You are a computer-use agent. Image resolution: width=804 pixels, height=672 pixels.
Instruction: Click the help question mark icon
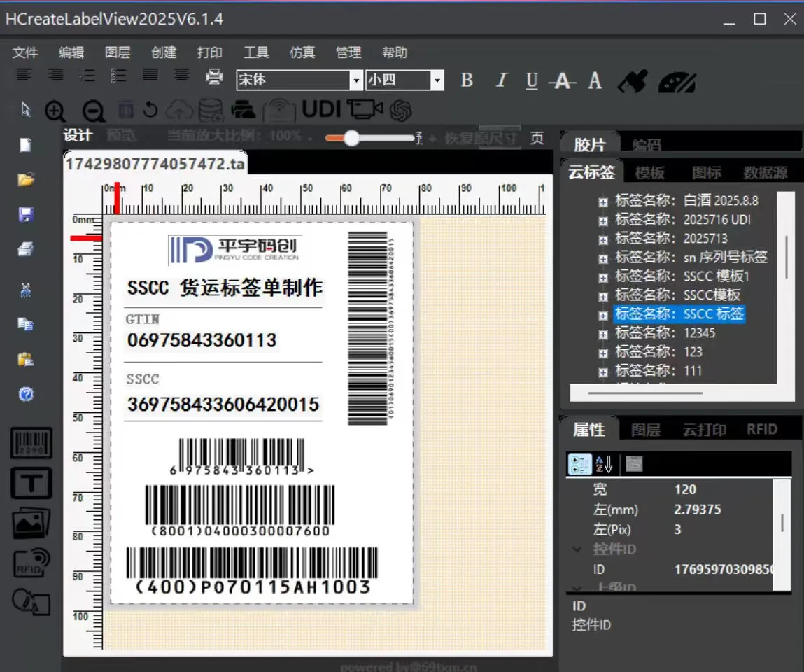(26, 394)
